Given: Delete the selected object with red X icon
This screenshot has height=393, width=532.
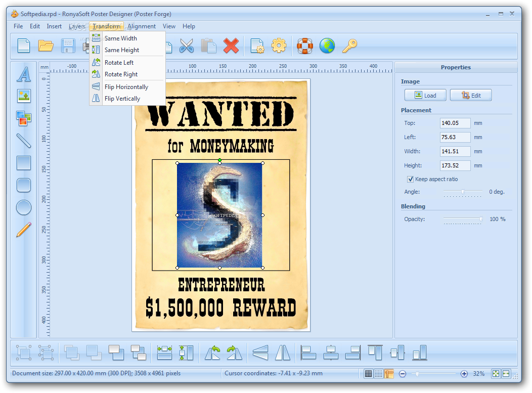Looking at the screenshot, I should [x=231, y=46].
